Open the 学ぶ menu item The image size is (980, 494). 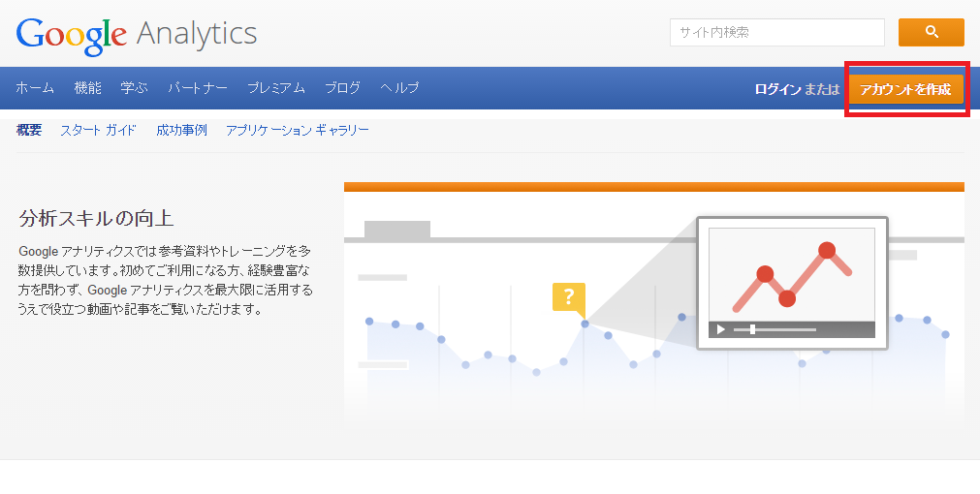click(x=135, y=88)
